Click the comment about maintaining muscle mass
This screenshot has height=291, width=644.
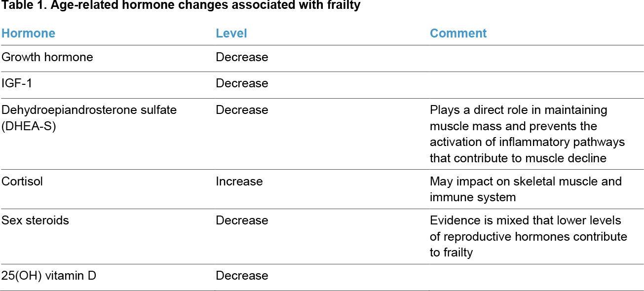coord(527,134)
